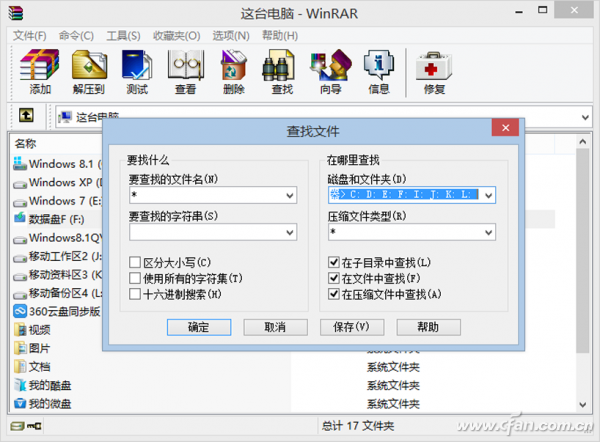The height and width of the screenshot is (442, 600).
Task: Open the 命令(C) menu
Action: click(x=76, y=36)
